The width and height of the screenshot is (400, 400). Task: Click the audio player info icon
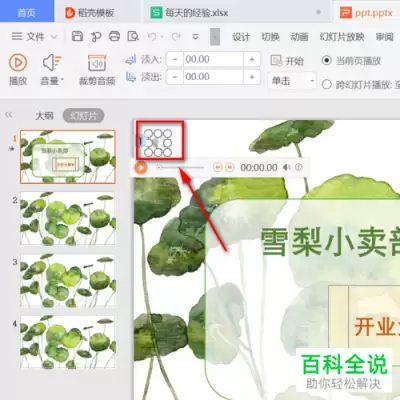tap(299, 167)
